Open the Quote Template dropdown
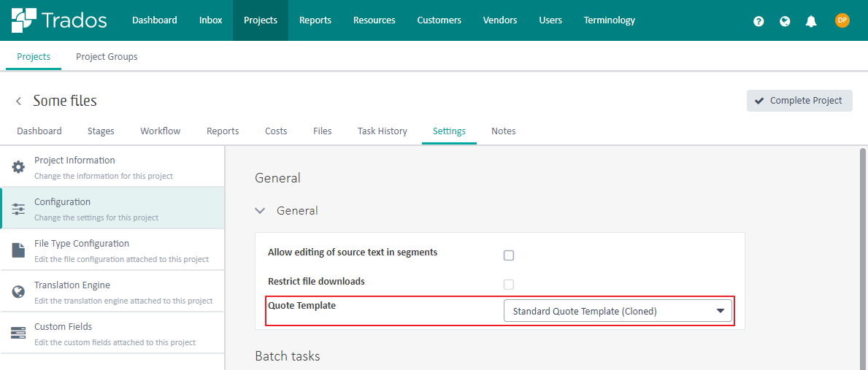The height and width of the screenshot is (370, 868). (x=618, y=311)
